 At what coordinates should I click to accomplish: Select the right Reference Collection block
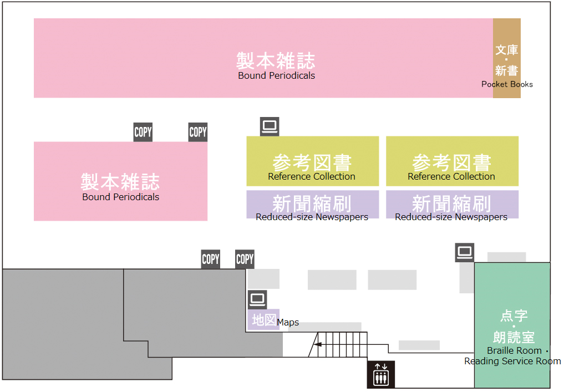coord(452,161)
